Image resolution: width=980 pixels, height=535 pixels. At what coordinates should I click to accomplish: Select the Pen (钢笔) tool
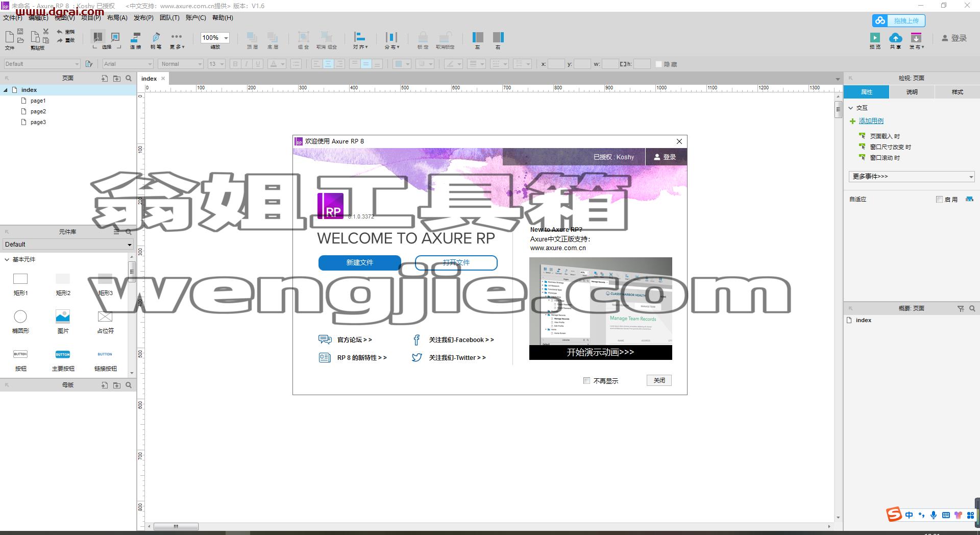156,40
